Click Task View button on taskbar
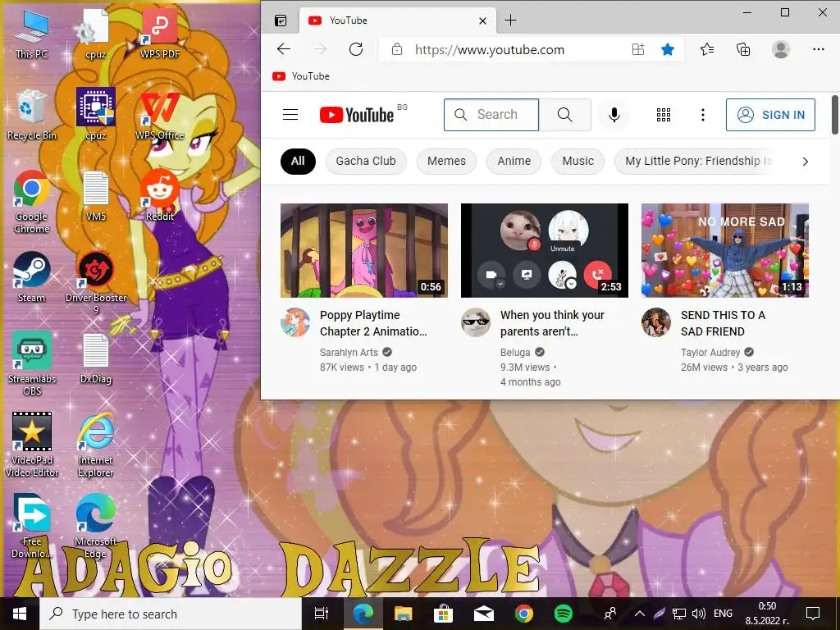 click(x=321, y=614)
